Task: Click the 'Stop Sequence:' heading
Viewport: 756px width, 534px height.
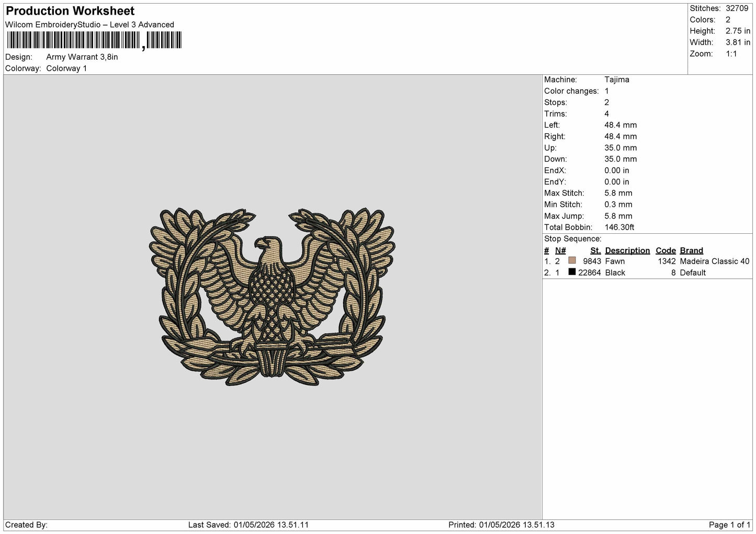Action: coord(573,239)
